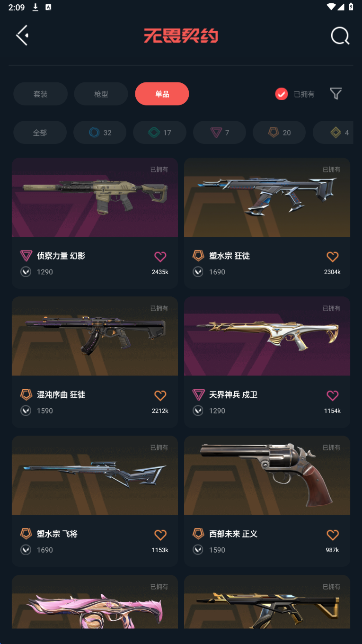Screen dimensions: 362x644
Task: Switch to the 枪型 tab
Action: point(101,94)
